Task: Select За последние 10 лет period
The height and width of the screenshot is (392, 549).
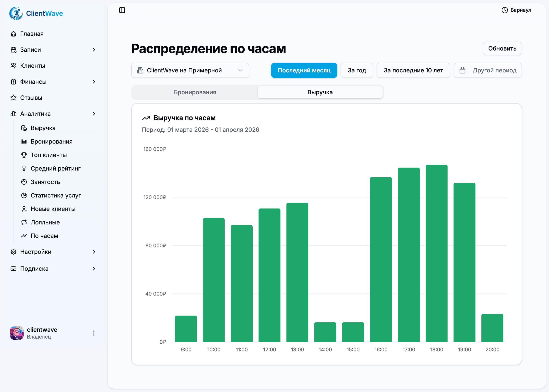Action: pos(413,70)
